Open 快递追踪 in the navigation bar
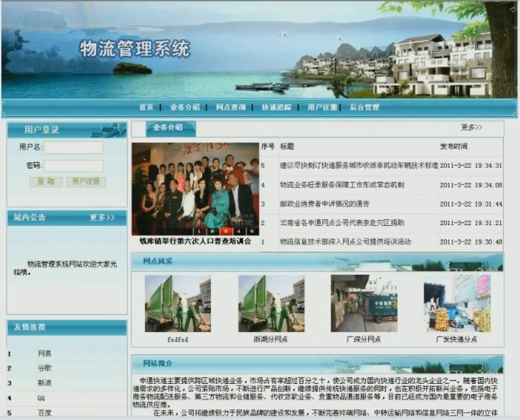520x420 pixels. [x=276, y=107]
